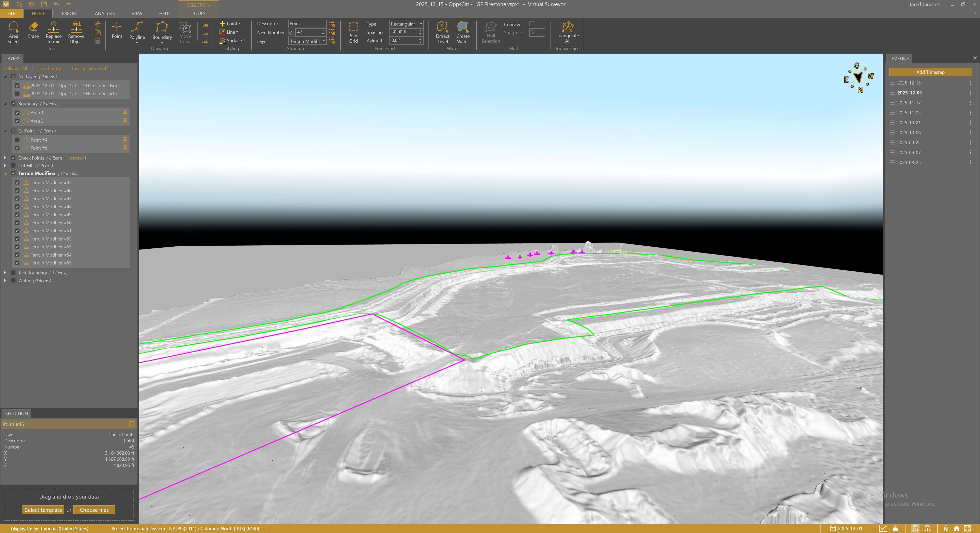Select the Polyline drawing tool
980x533 pixels.
(x=137, y=32)
